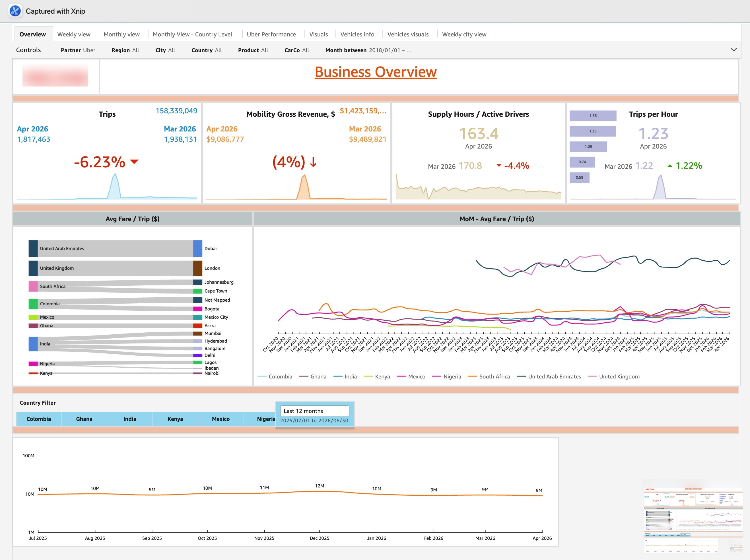Click the Xnip app icon
The image size is (750, 560).
tap(15, 11)
